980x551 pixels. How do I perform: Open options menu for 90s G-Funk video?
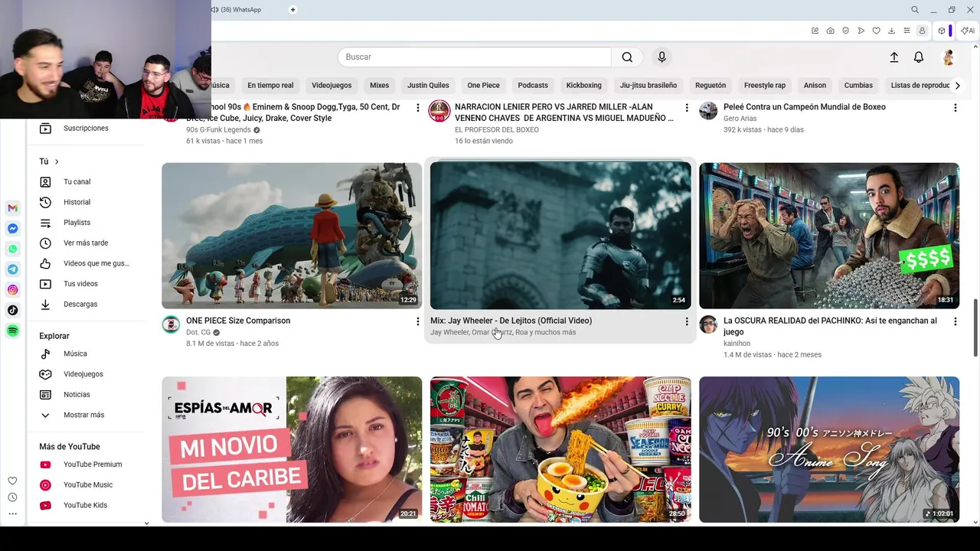pyautogui.click(x=417, y=108)
